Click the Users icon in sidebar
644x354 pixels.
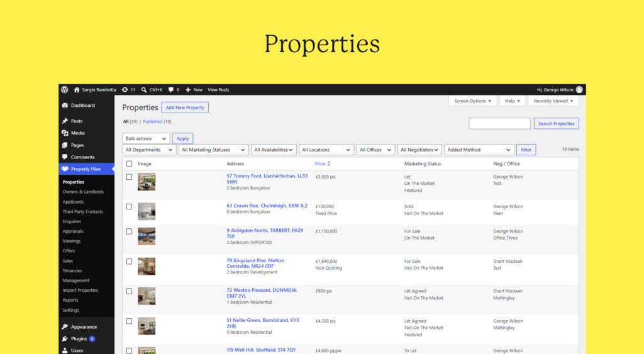[65, 350]
